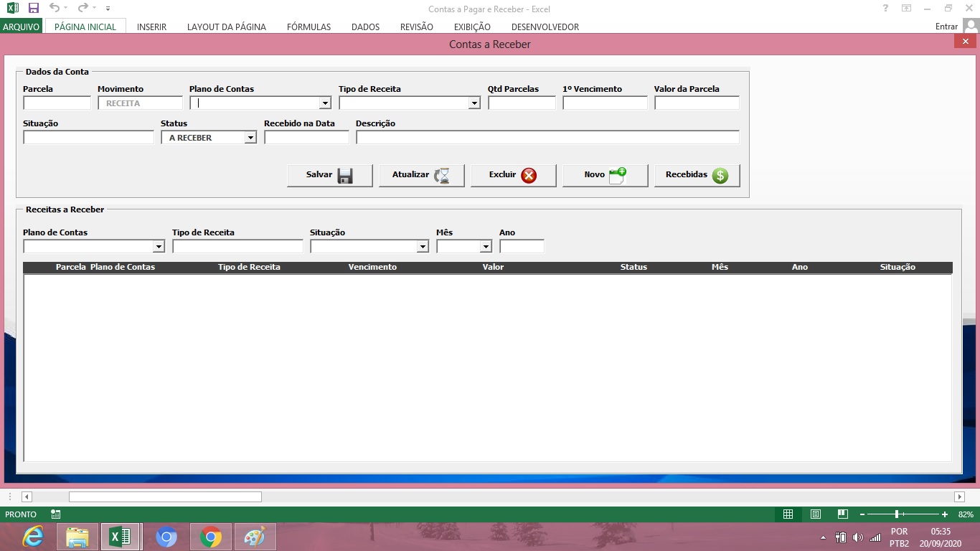Open Internet Explorer from the taskbar

(32, 537)
